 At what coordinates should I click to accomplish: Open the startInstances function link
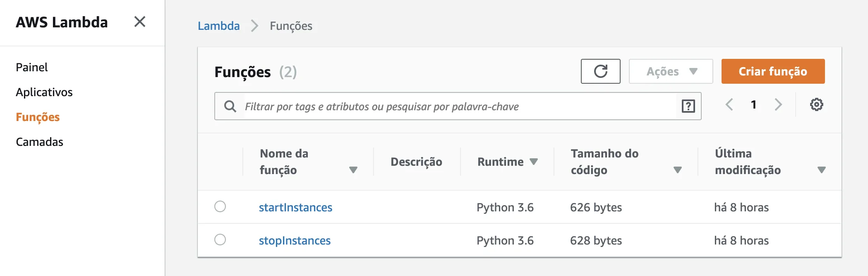pos(295,207)
